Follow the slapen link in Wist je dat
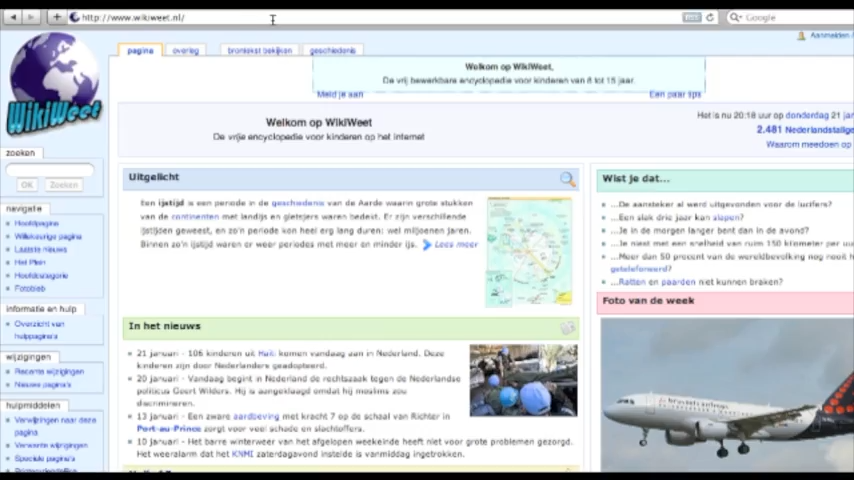 [727, 217]
